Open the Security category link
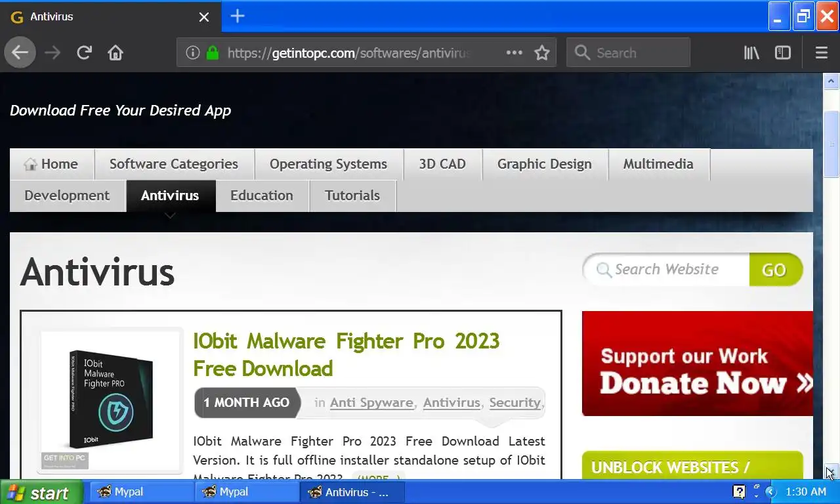This screenshot has width=840, height=504. pos(515,402)
